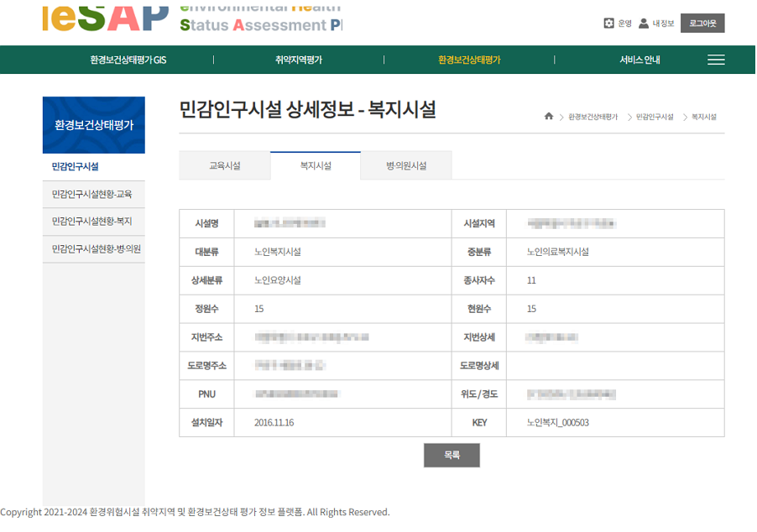Click the PNU header cell
The height and width of the screenshot is (532, 757).
[x=206, y=394]
